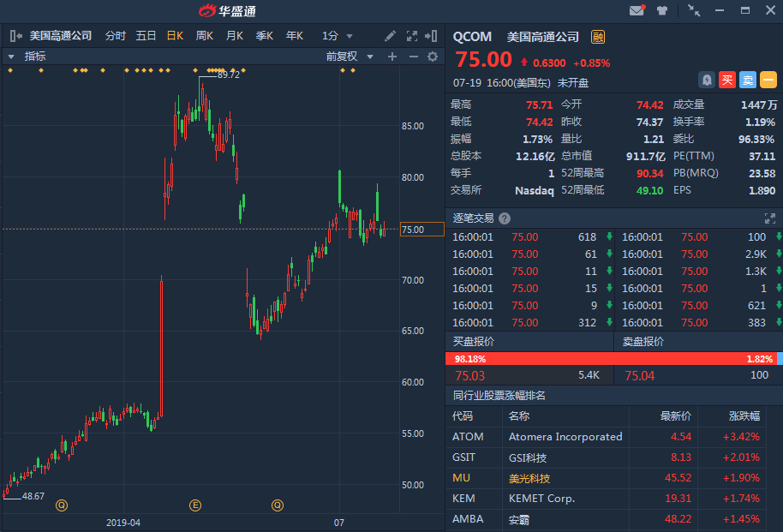Sort by 涨跌幅 column header
This screenshot has height=532, width=783.
(x=744, y=416)
